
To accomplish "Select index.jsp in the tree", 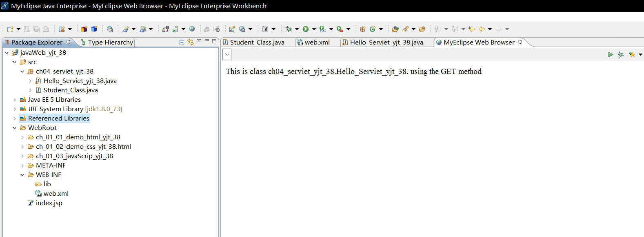I will click(x=49, y=203).
